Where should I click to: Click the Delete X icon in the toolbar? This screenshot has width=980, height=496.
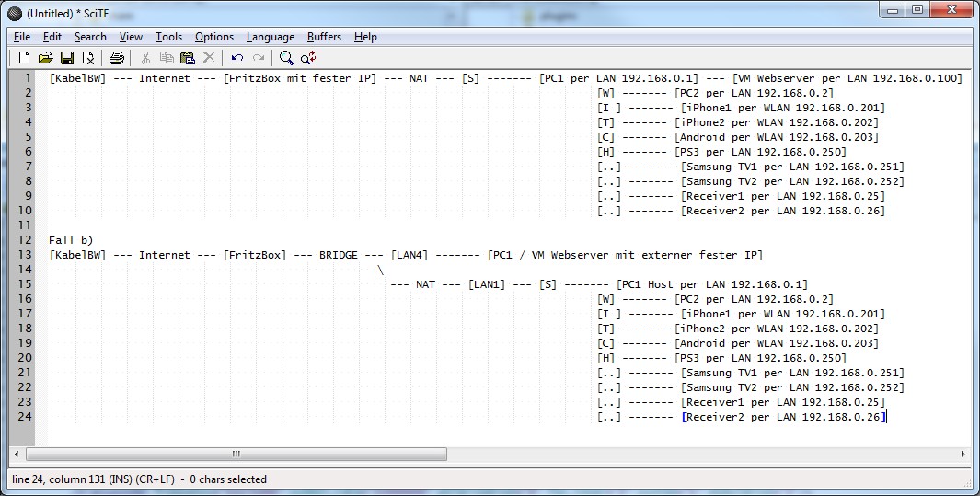(x=210, y=58)
